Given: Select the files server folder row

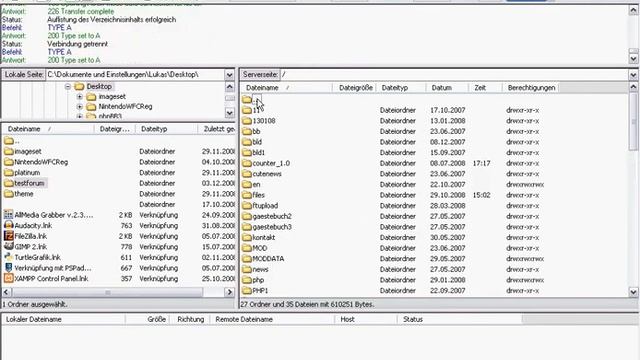Looking at the screenshot, I should click(434, 195).
